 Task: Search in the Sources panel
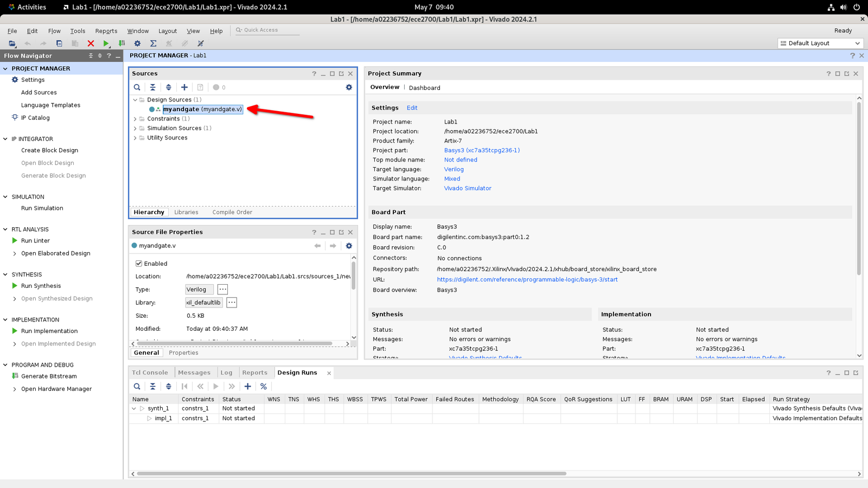click(x=137, y=87)
